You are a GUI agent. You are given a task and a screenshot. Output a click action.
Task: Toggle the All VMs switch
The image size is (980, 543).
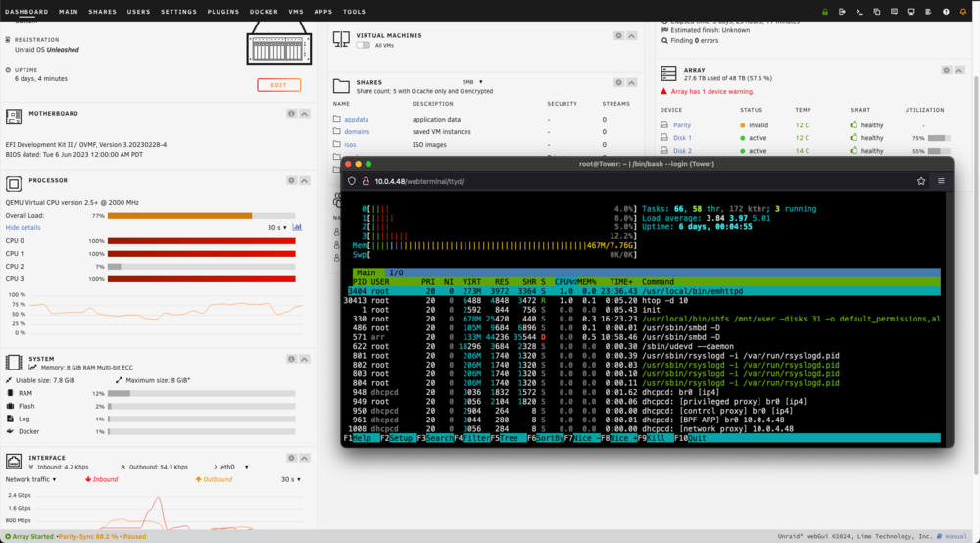pyautogui.click(x=364, y=46)
